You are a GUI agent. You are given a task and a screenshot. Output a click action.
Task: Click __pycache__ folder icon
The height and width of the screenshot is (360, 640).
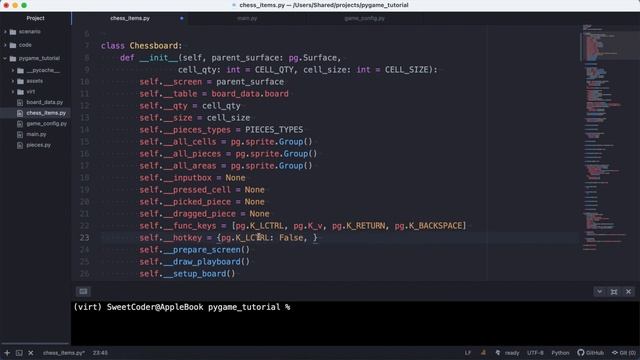pos(20,71)
